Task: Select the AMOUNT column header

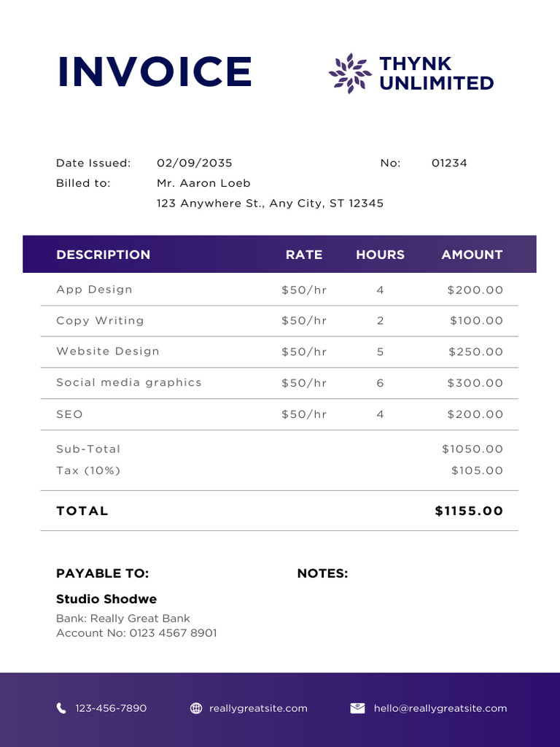Action: 472,255
